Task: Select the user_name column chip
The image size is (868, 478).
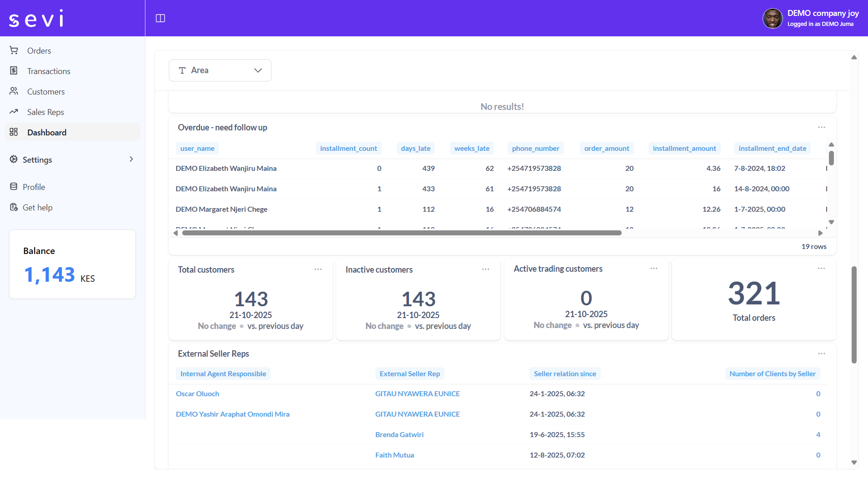Action: tap(197, 148)
